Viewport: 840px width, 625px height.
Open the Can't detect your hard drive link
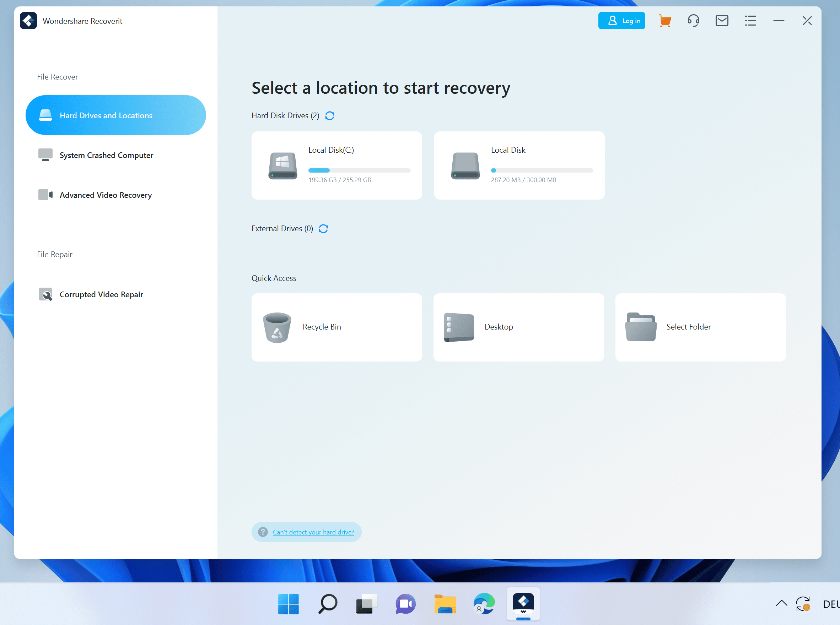pyautogui.click(x=313, y=532)
